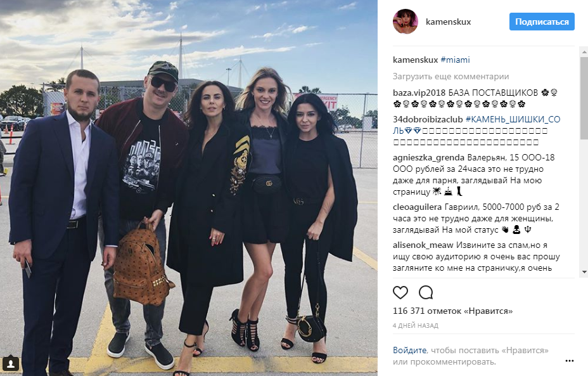This screenshot has height=376, width=588.
Task: Open the three-dot more options menu
Action: point(569,361)
